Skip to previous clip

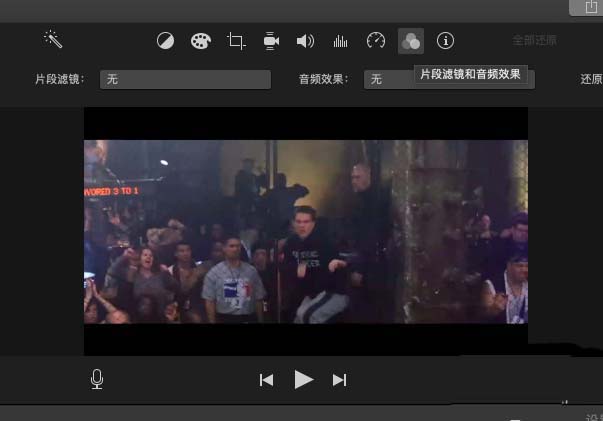click(267, 380)
